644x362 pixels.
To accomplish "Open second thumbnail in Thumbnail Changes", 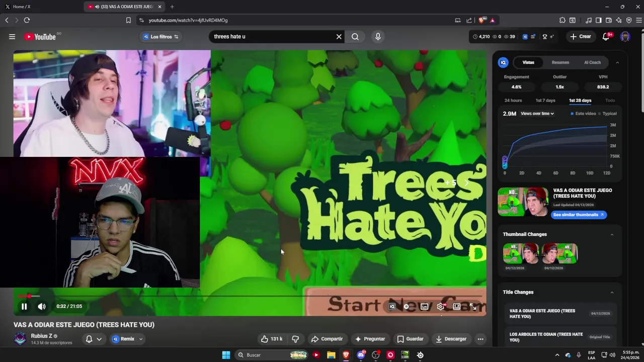I will pos(559,253).
